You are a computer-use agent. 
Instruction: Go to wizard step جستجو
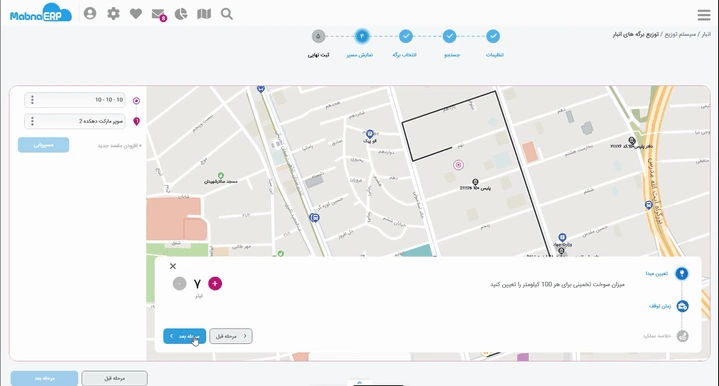[449, 36]
